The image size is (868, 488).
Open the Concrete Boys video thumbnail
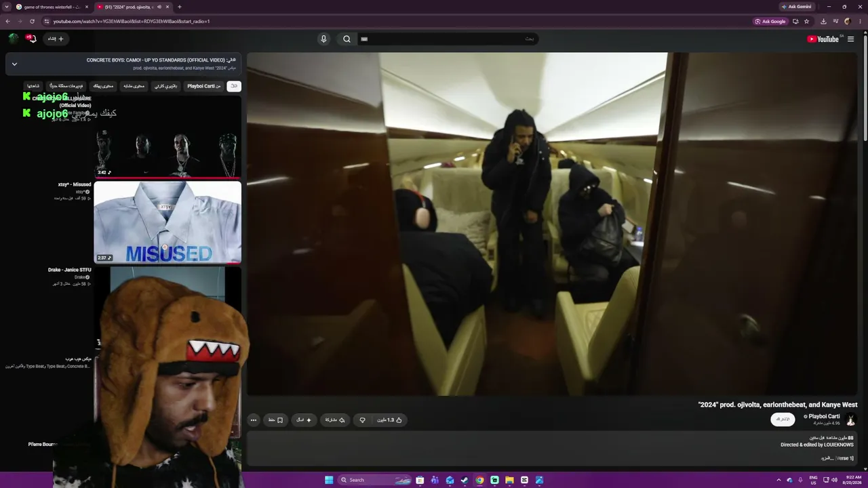click(x=167, y=137)
